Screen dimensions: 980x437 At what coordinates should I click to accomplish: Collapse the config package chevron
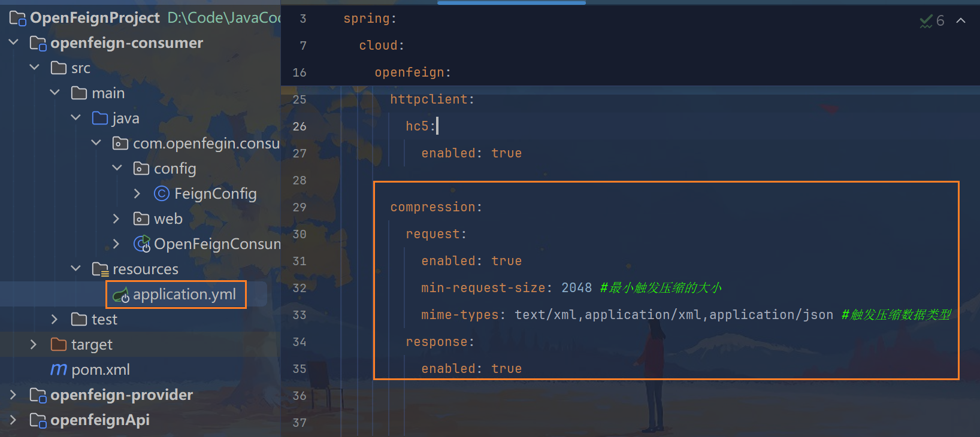[x=117, y=168]
